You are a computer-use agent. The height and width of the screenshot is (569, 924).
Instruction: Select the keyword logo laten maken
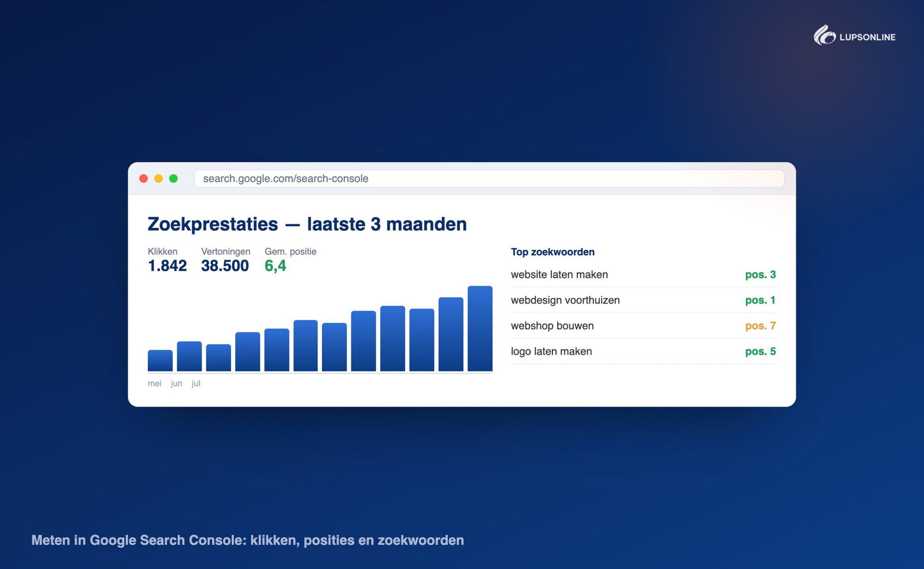(x=551, y=352)
